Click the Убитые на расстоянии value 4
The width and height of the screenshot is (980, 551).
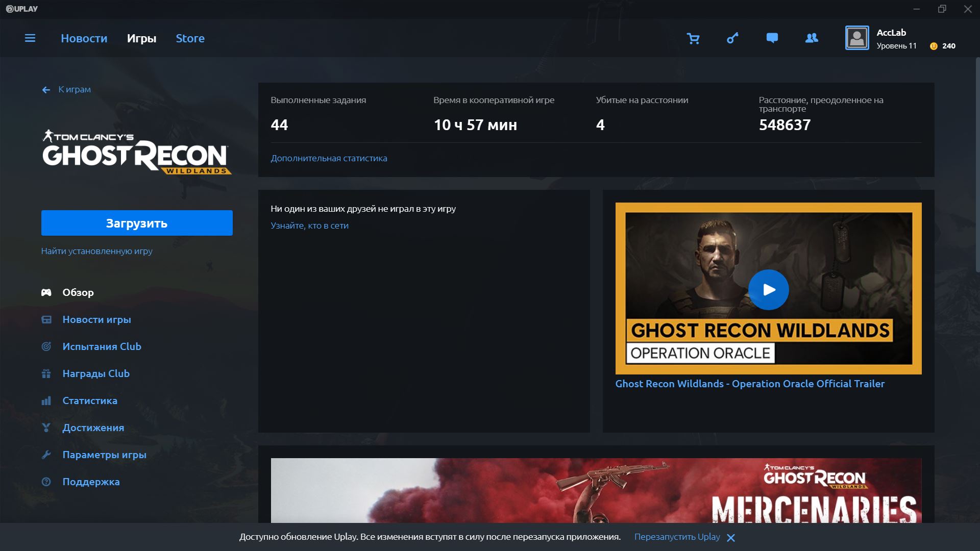(x=600, y=125)
